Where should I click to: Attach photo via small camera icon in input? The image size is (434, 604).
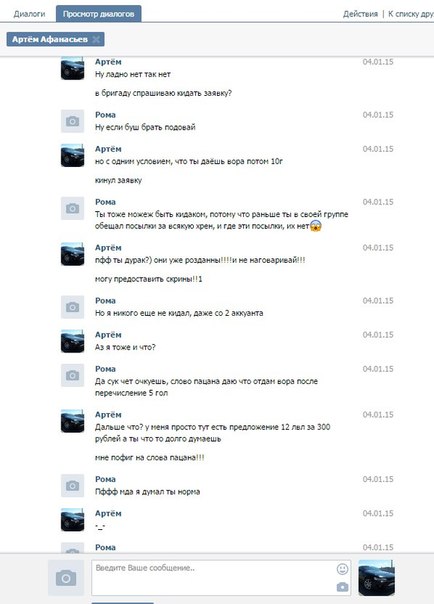point(342,587)
